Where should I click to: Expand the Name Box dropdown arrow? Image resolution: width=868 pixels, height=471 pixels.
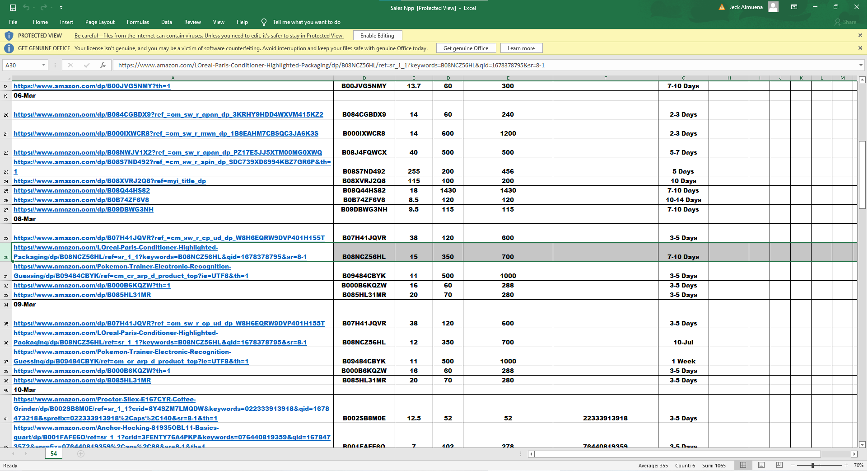tap(43, 65)
